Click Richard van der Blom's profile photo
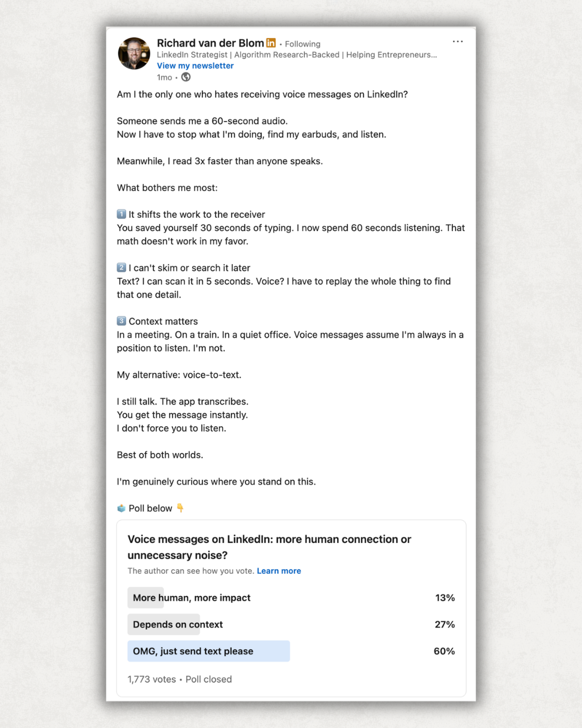Screen dimensions: 582x728 pyautogui.click(x=134, y=53)
